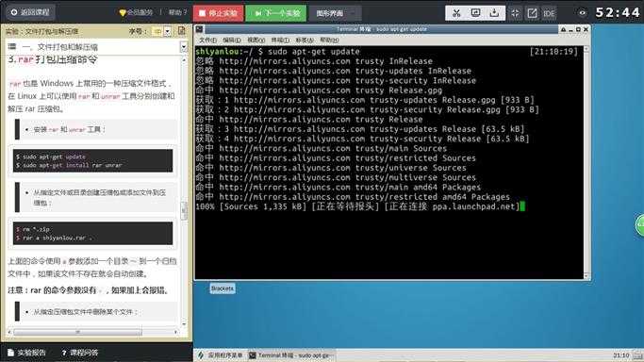Open the 会员服务 membership link

[137, 12]
